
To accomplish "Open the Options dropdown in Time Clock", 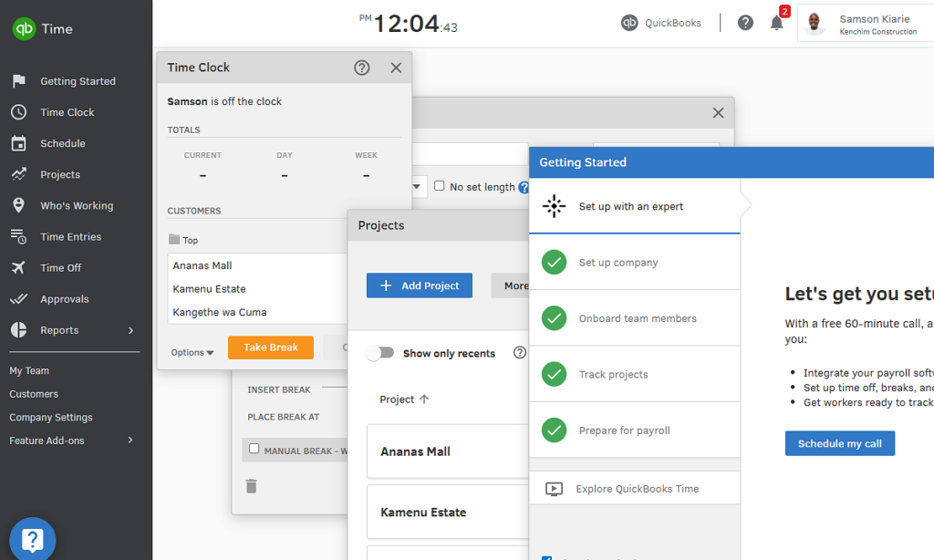I will pyautogui.click(x=192, y=352).
